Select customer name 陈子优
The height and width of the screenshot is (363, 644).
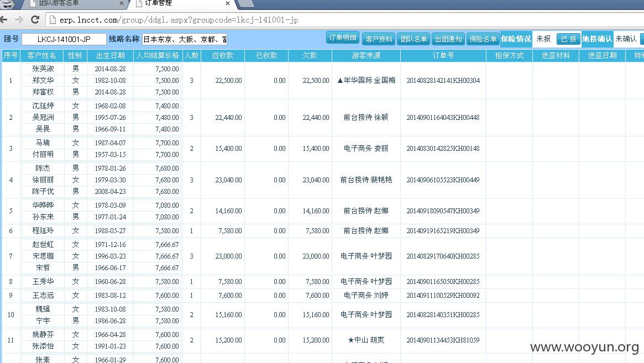point(43,191)
